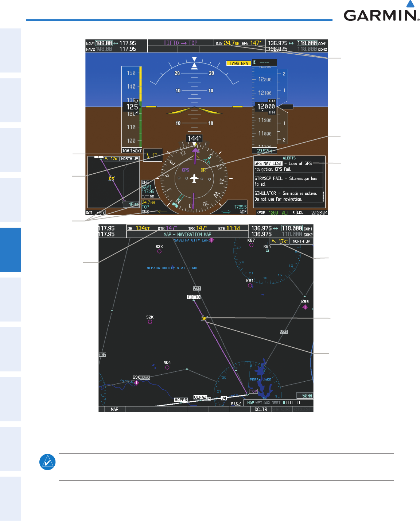Click the DIS 24.7NM field

227,43
